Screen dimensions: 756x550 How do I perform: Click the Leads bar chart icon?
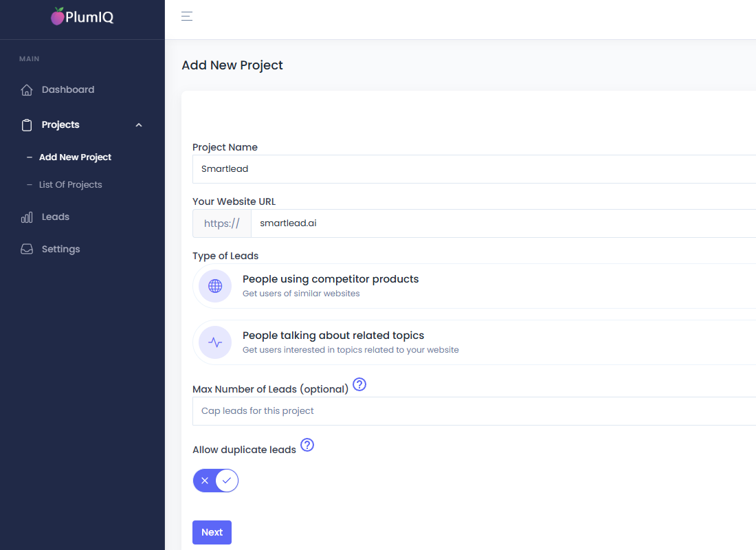pyautogui.click(x=27, y=217)
